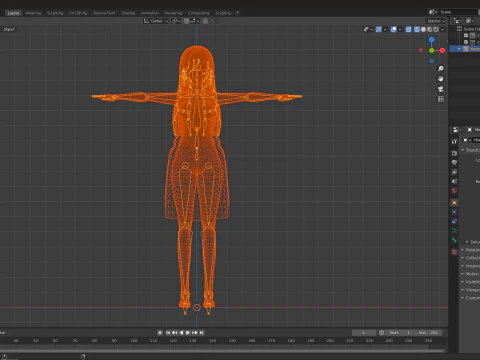Open the viewport Options dropdown

coord(436,21)
